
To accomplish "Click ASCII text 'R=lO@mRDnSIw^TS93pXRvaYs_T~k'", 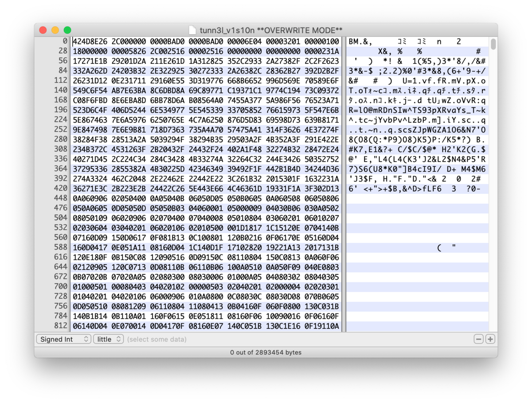I will click(x=417, y=110).
